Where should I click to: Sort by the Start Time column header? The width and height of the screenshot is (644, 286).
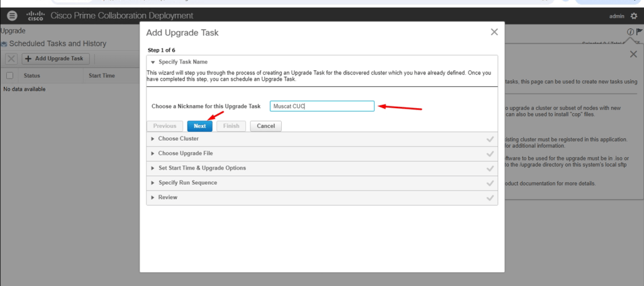[102, 75]
